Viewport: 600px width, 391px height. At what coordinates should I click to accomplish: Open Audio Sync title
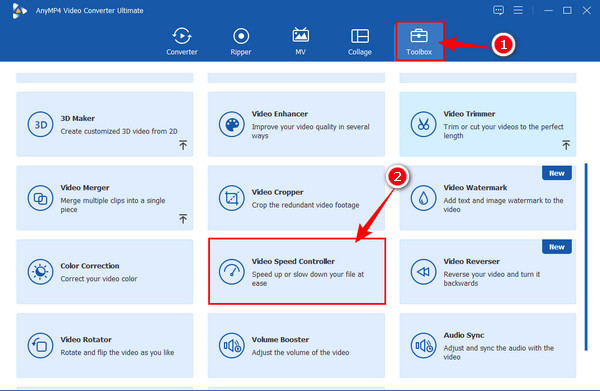click(464, 335)
